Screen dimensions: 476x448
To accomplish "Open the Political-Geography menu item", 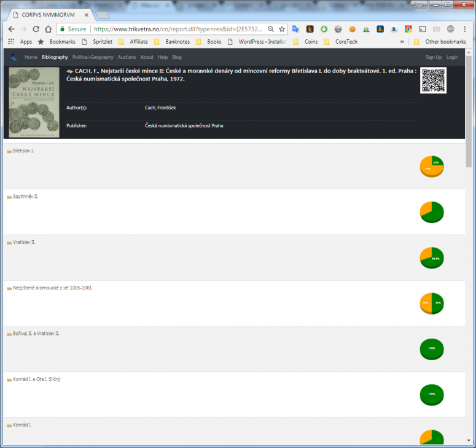I will pos(93,57).
